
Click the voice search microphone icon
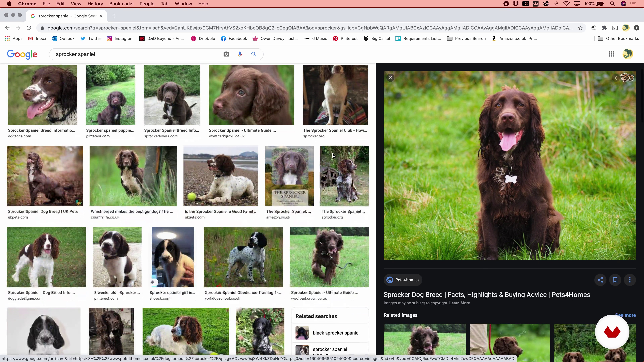[x=240, y=54]
